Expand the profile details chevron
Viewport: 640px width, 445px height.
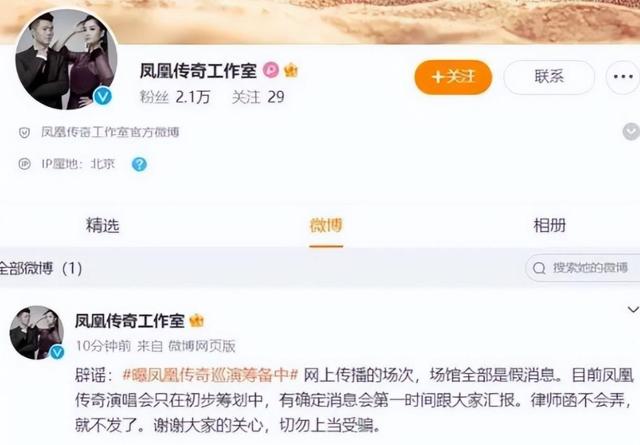(x=631, y=132)
